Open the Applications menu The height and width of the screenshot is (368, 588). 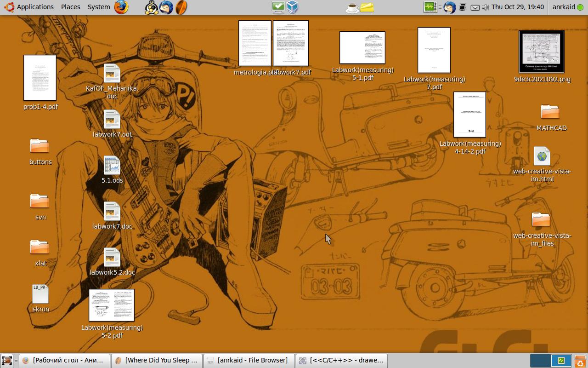pyautogui.click(x=30, y=7)
